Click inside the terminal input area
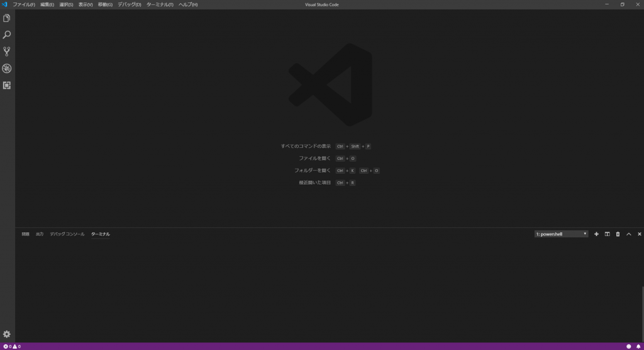 tap(328, 291)
